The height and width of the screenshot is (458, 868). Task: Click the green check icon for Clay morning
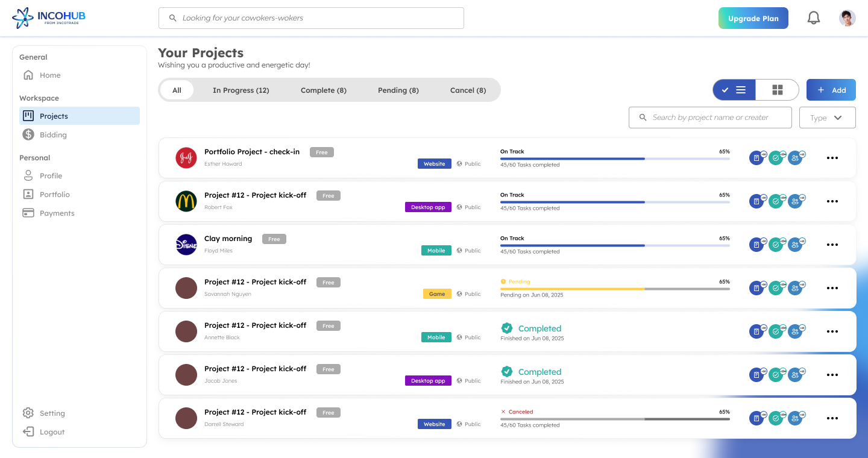coord(776,245)
